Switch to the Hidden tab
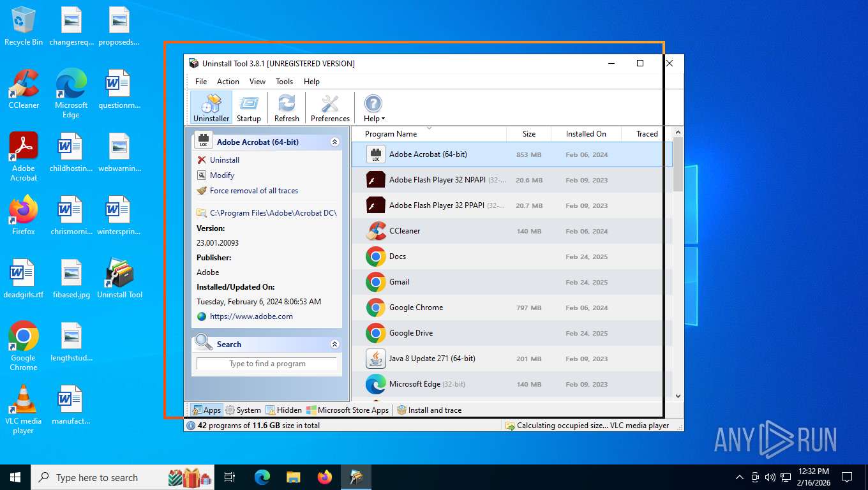Screen dimensions: 868x490 tap(284, 410)
